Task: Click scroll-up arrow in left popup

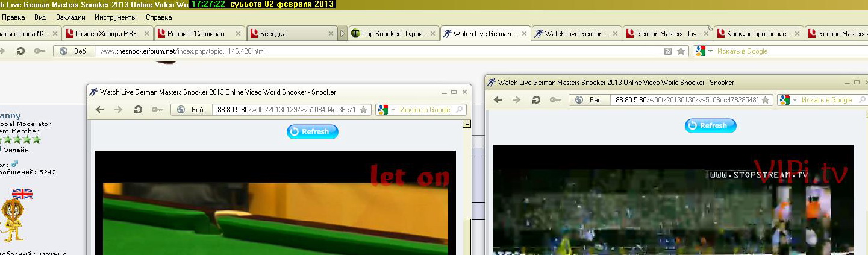Action: point(466,125)
